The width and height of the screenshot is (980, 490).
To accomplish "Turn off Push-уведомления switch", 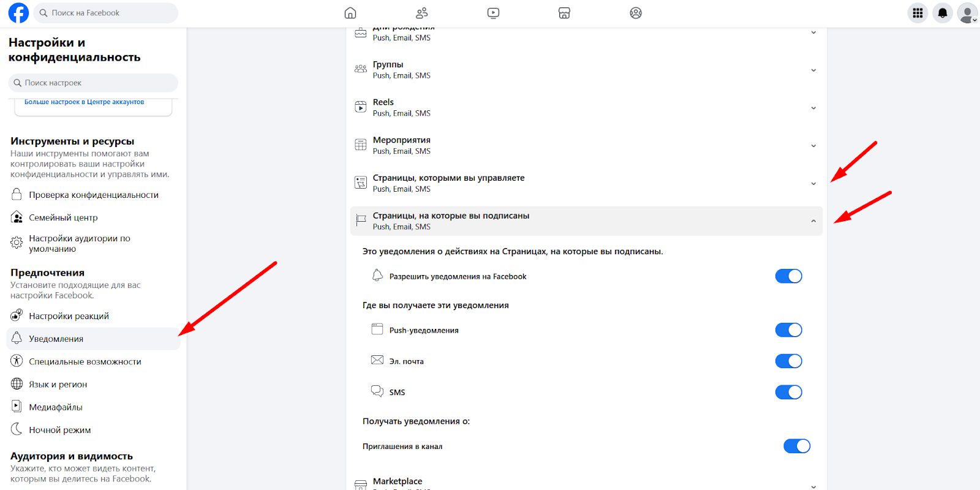I will click(x=788, y=330).
